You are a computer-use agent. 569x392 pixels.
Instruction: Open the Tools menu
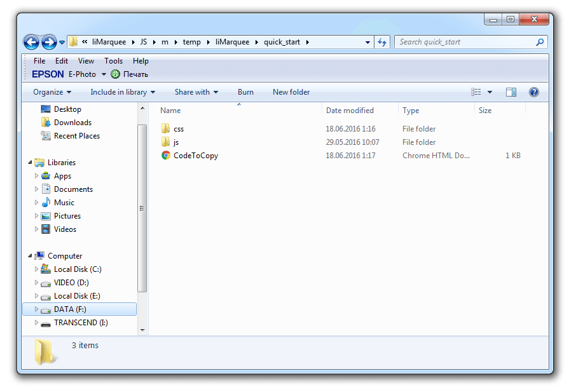tap(114, 61)
